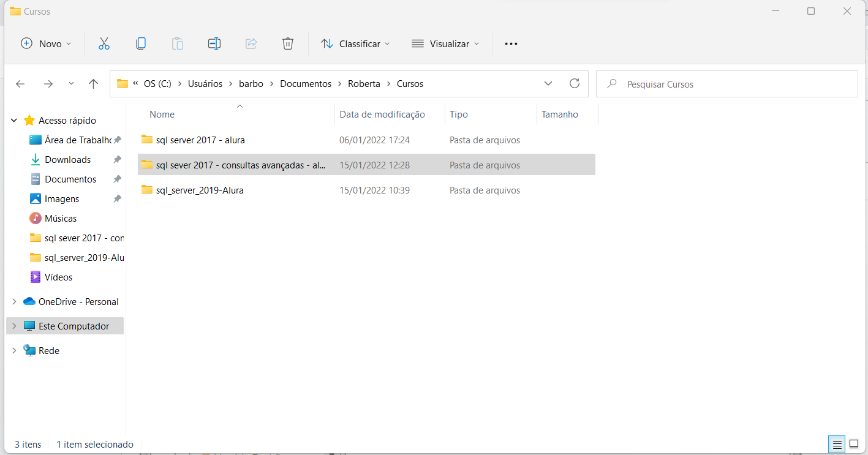Click the folder icon of sql server 2017 - alura
Image resolution: width=868 pixels, height=455 pixels.
(x=147, y=140)
